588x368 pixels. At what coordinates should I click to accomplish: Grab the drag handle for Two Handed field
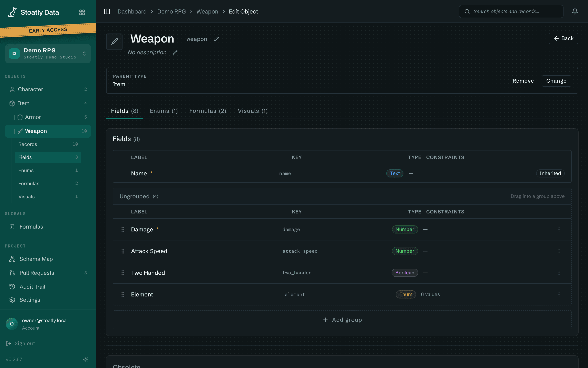123,273
